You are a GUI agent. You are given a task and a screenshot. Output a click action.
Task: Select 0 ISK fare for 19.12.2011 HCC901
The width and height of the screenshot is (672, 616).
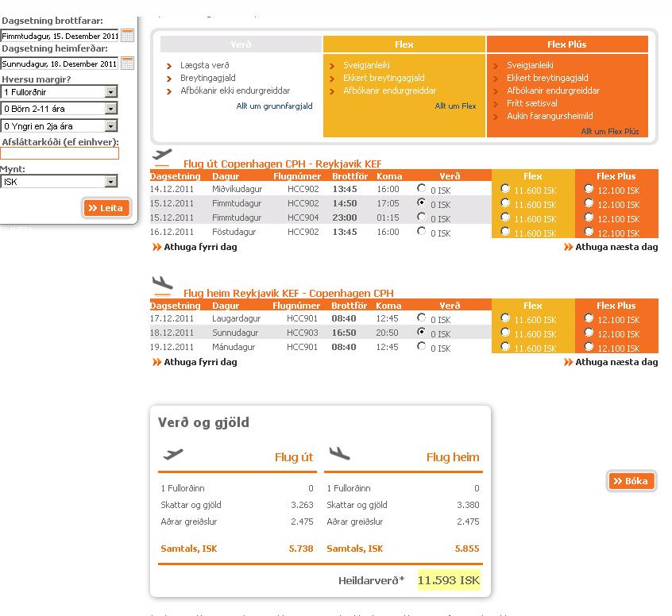pyautogui.click(x=421, y=346)
